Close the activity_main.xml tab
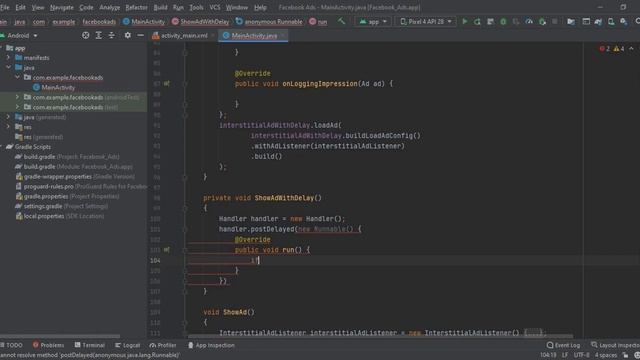 tap(213, 36)
